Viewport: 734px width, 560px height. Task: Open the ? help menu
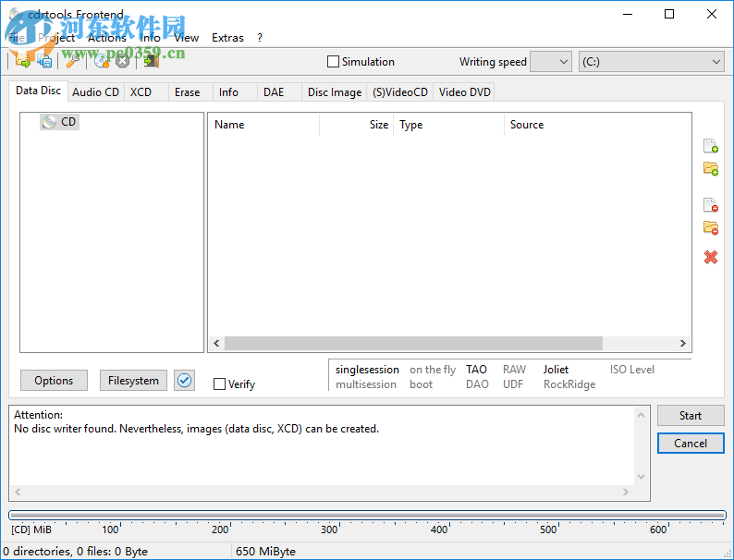[260, 38]
